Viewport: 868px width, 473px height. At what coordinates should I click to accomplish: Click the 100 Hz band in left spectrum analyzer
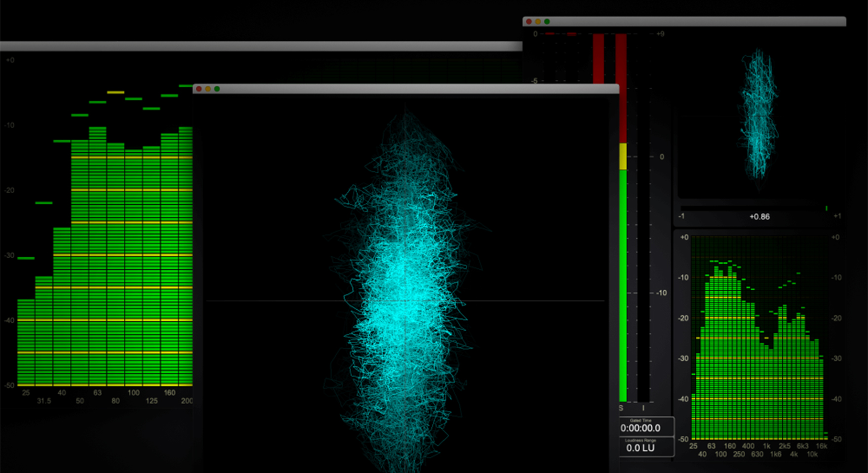click(134, 266)
